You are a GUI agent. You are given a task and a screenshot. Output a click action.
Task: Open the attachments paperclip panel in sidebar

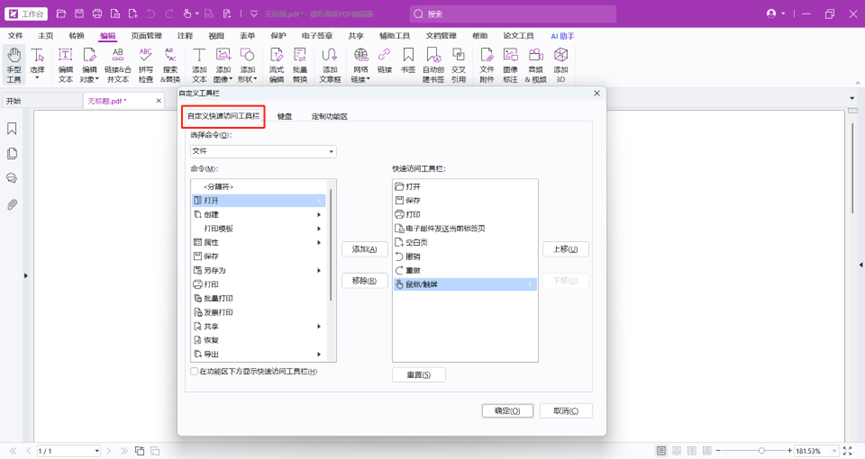pos(12,204)
